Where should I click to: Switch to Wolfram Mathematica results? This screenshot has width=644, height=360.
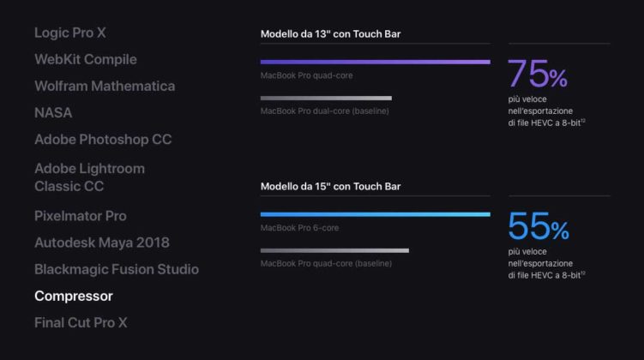point(104,86)
